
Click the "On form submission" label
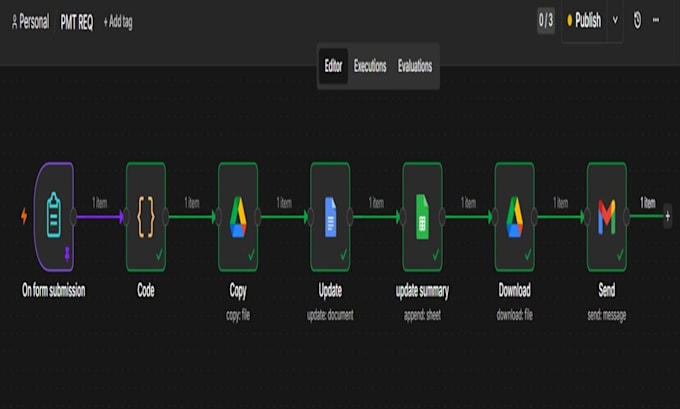[54, 290]
